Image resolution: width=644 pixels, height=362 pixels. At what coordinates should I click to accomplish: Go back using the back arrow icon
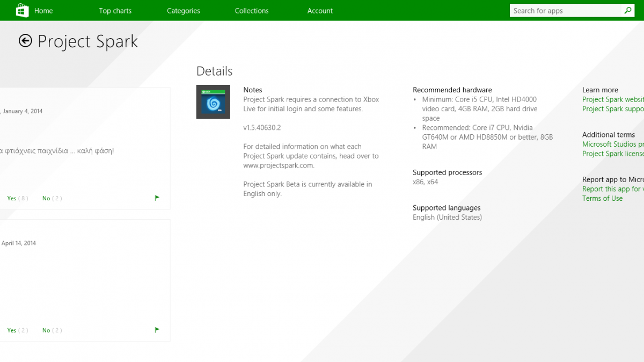point(25,40)
